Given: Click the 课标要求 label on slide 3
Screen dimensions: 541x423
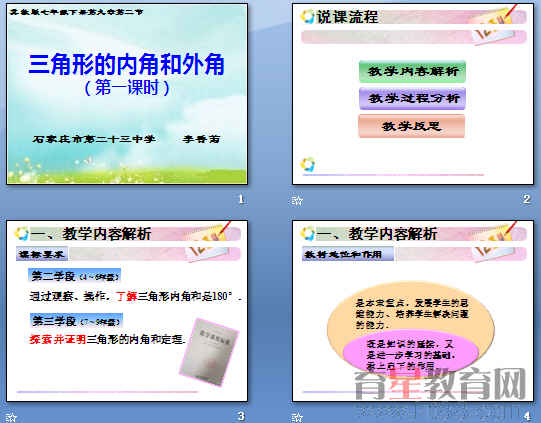Looking at the screenshot, I should coord(42,254).
